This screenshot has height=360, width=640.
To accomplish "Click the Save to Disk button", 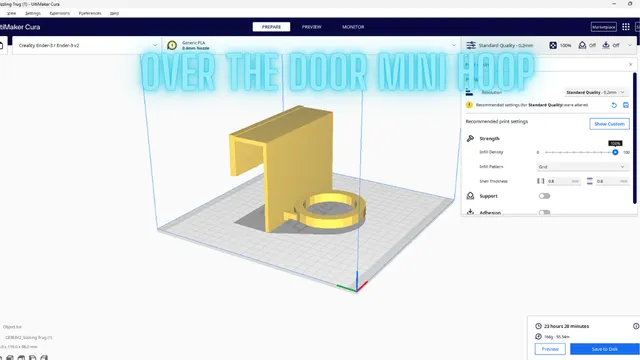I will point(605,349).
